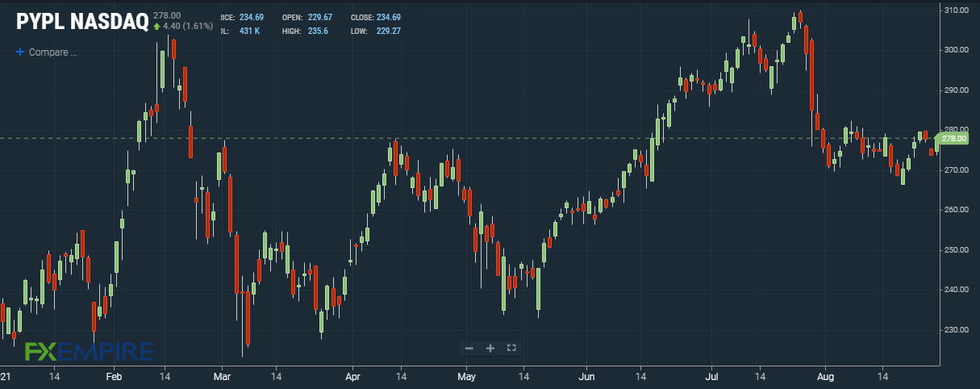
Task: Toggle fullscreen chart view icon
Action: coord(511,348)
